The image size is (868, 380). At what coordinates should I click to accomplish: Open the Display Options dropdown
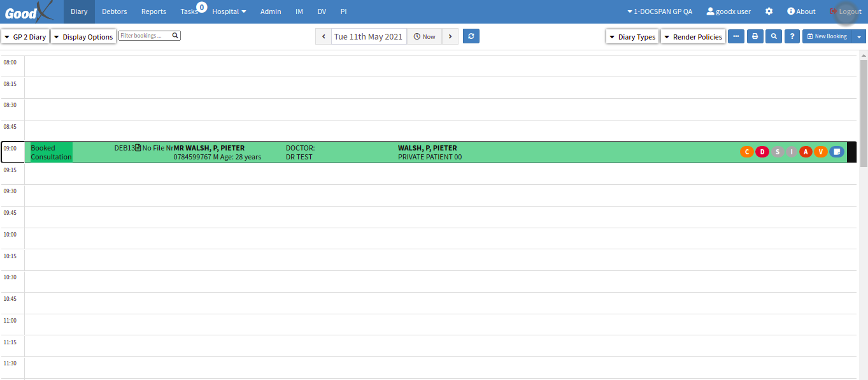point(83,37)
